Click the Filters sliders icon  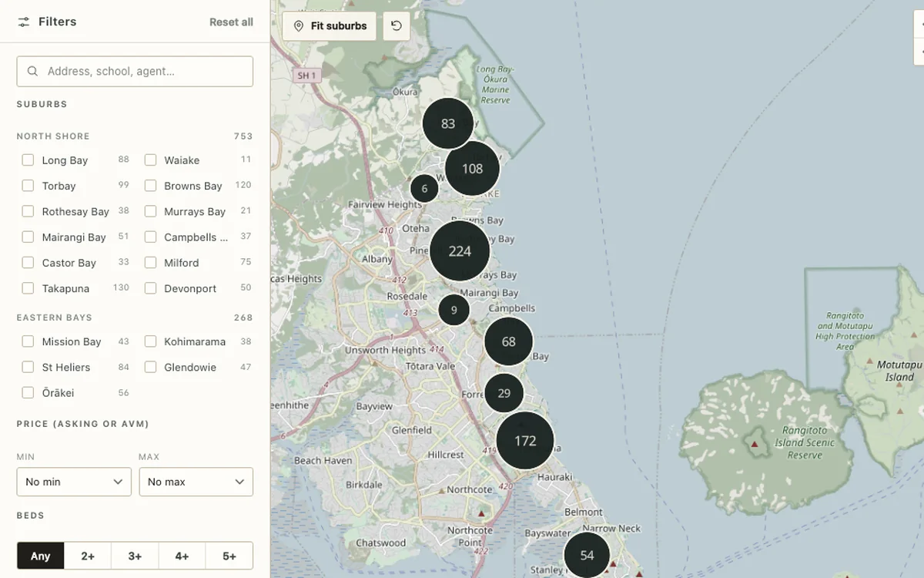coord(24,22)
